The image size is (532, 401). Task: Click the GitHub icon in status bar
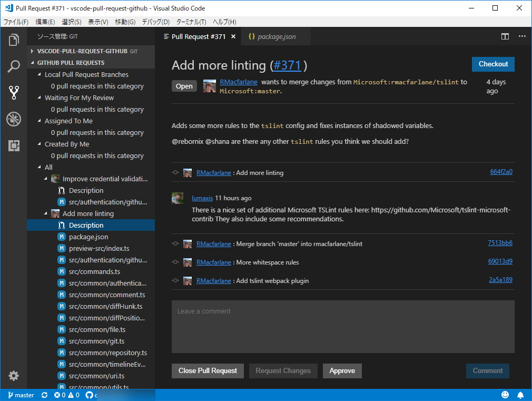tap(89, 395)
